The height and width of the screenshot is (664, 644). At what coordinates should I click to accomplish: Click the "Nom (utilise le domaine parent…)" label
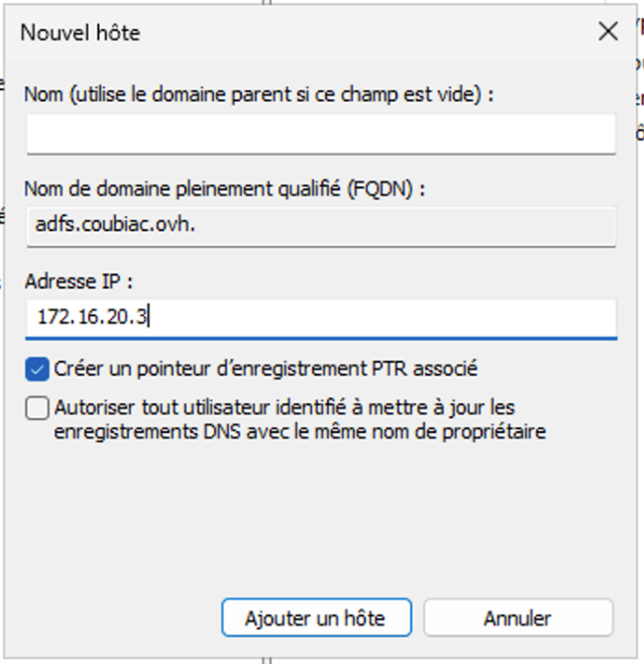260,94
